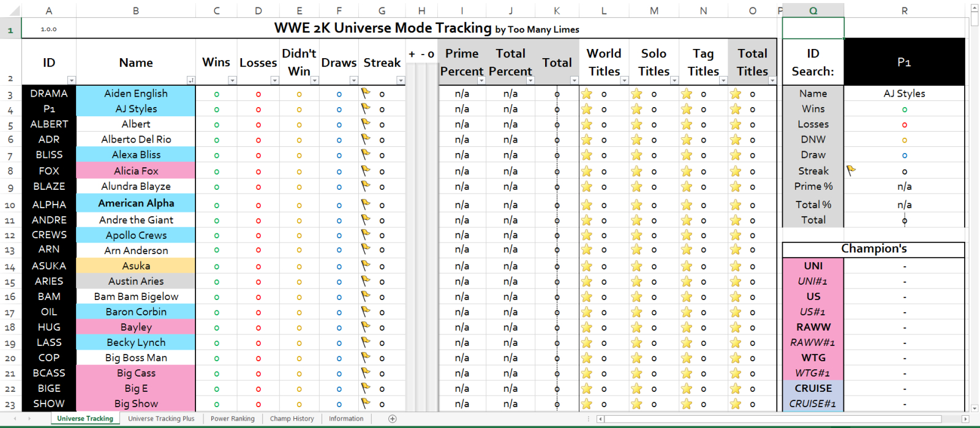Image resolution: width=980 pixels, height=428 pixels.
Task: Open the Total Percent filter dropdown
Action: pyautogui.click(x=530, y=80)
